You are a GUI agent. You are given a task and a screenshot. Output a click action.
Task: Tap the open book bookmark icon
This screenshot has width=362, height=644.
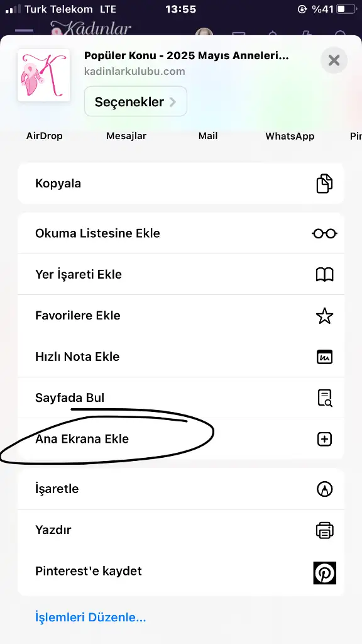coord(324,274)
